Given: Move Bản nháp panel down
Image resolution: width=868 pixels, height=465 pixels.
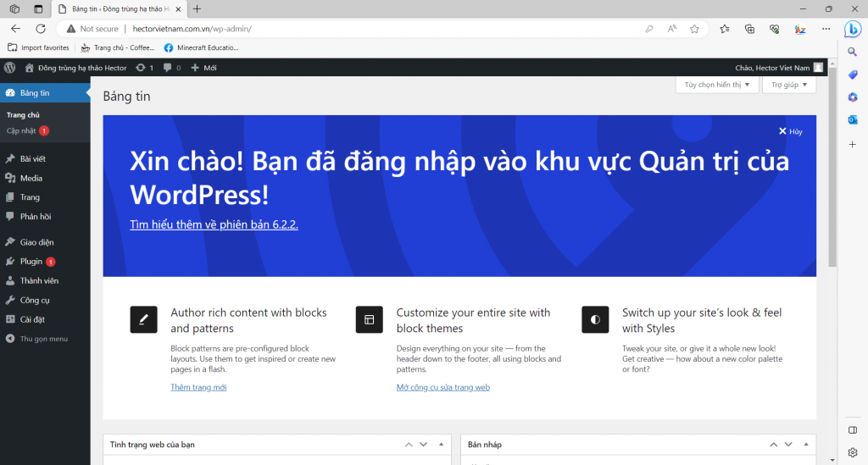Looking at the screenshot, I should click(x=788, y=445).
